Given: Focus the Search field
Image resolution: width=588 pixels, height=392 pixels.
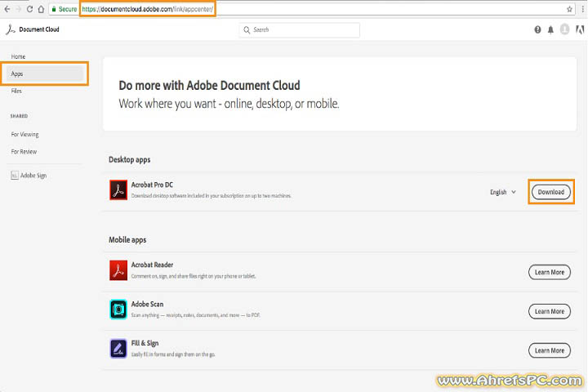Looking at the screenshot, I should (x=299, y=29).
